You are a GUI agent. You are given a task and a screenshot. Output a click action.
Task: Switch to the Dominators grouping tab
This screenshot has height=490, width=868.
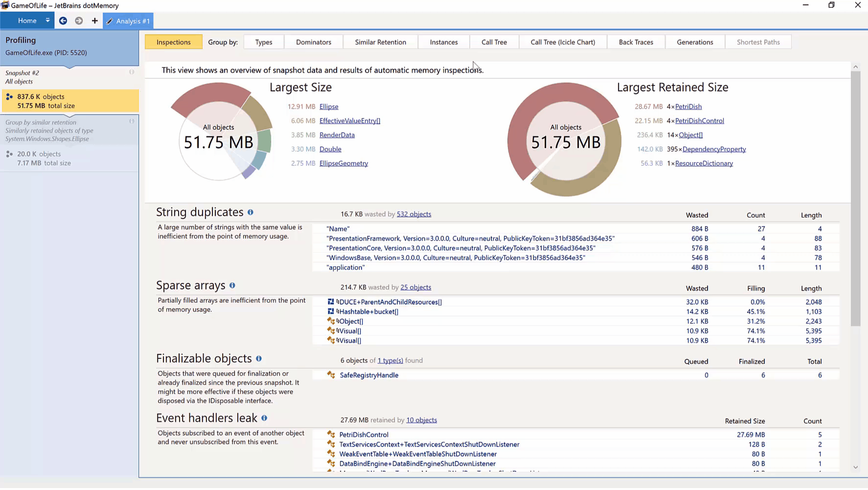pos(313,42)
